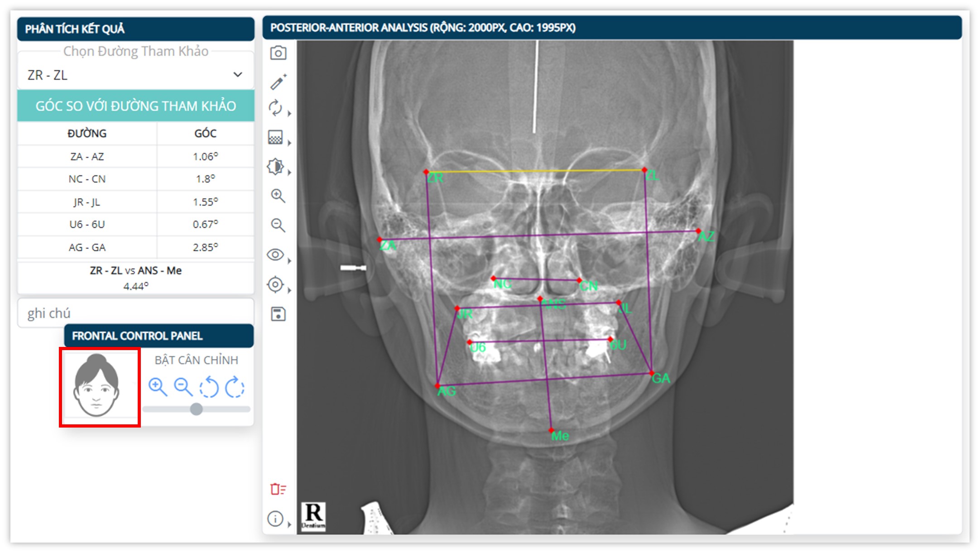Click the GÓC SO VỚI ĐƯỜNG THAM KHẢO header
This screenshot has width=980, height=553.
pyautogui.click(x=135, y=106)
